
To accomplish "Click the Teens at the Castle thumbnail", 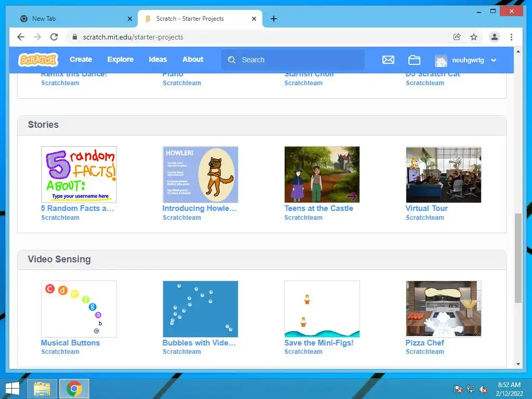I will 322,175.
